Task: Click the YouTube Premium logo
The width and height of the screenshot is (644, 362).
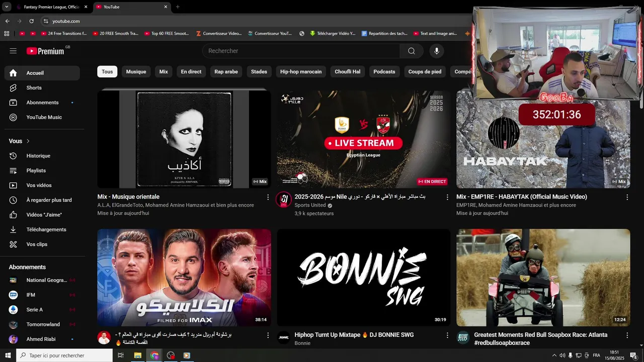Action: [45, 51]
